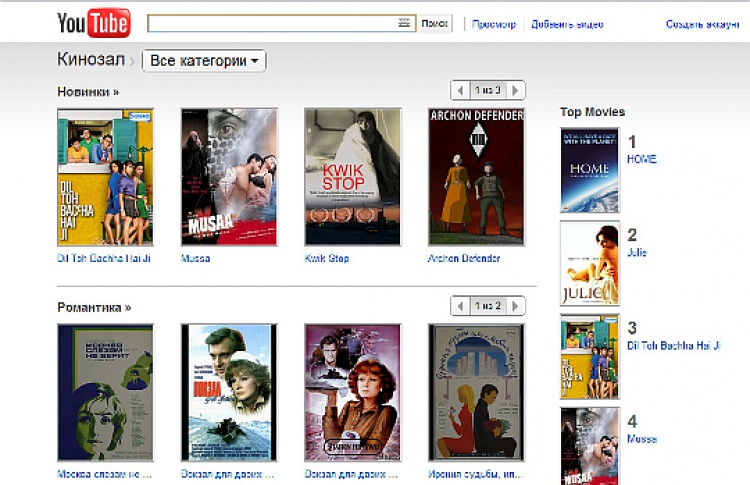Open the Просмотр link

[494, 24]
